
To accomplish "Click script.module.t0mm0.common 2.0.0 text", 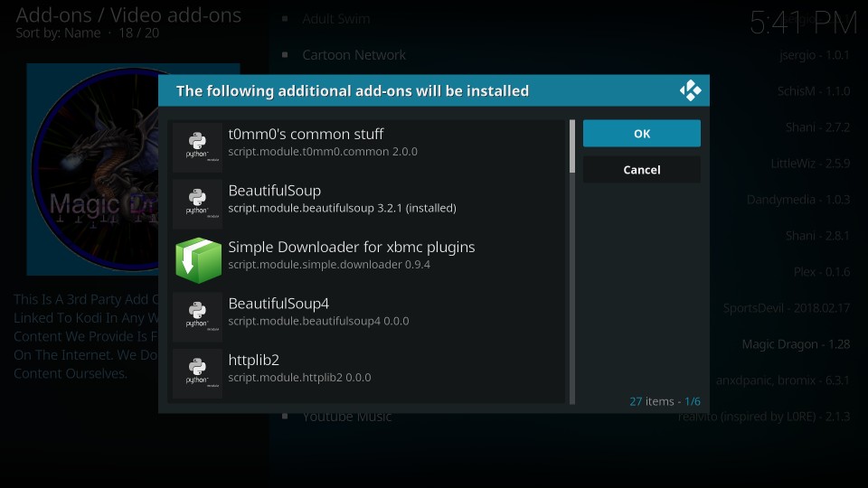I will coord(323,152).
